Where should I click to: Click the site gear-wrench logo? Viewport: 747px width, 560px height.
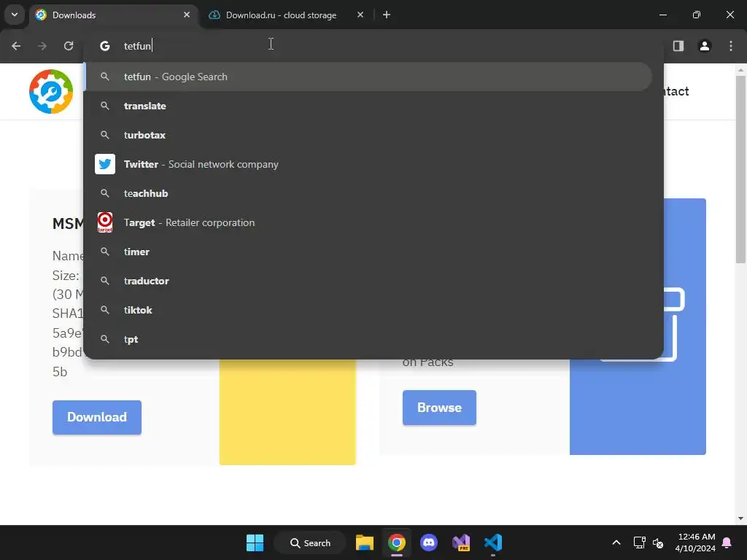pos(51,91)
